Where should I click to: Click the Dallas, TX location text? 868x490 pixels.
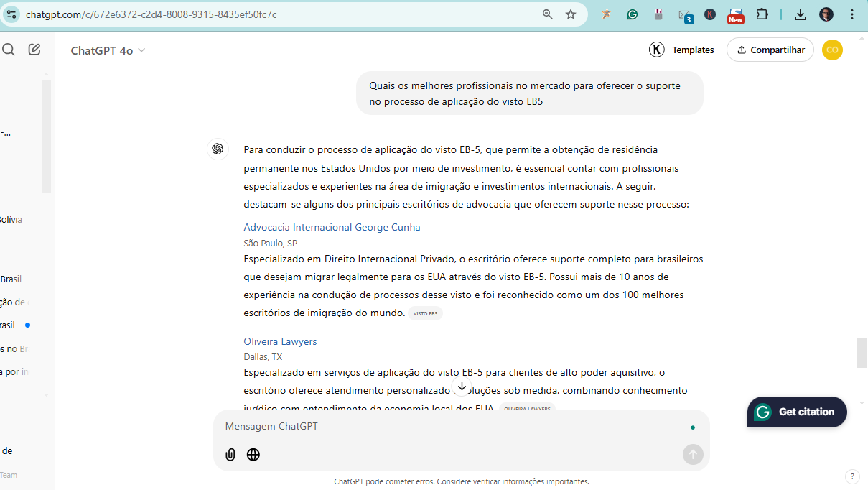coord(263,356)
